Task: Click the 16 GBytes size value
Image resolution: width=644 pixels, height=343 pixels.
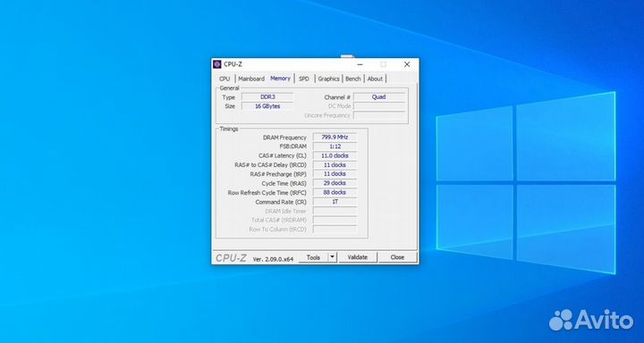Action: 267,106
